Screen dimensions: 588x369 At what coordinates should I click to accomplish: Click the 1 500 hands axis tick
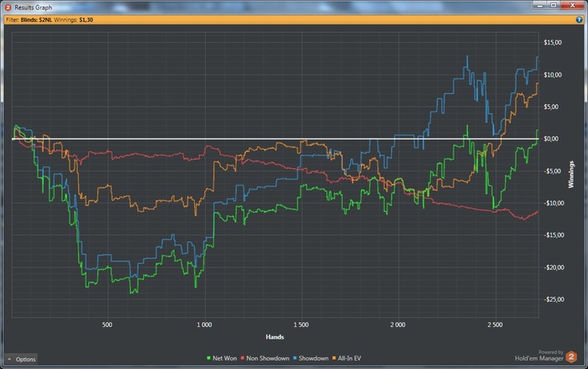[x=301, y=324]
